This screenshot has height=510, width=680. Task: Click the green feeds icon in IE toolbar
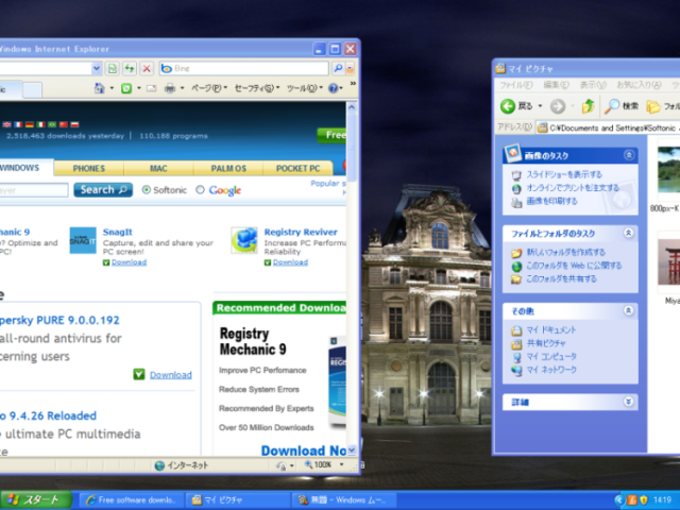click(126, 88)
